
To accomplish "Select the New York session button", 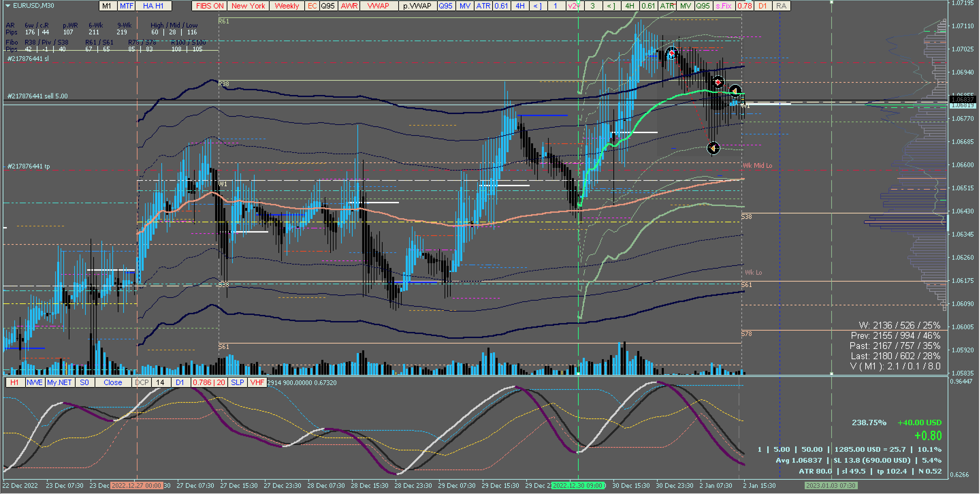I will point(248,6).
